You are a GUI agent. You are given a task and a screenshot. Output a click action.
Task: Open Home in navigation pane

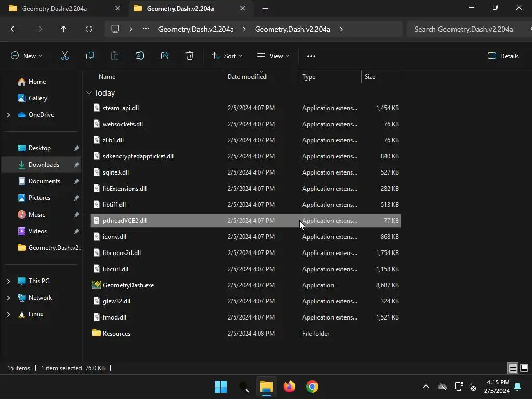37,82
